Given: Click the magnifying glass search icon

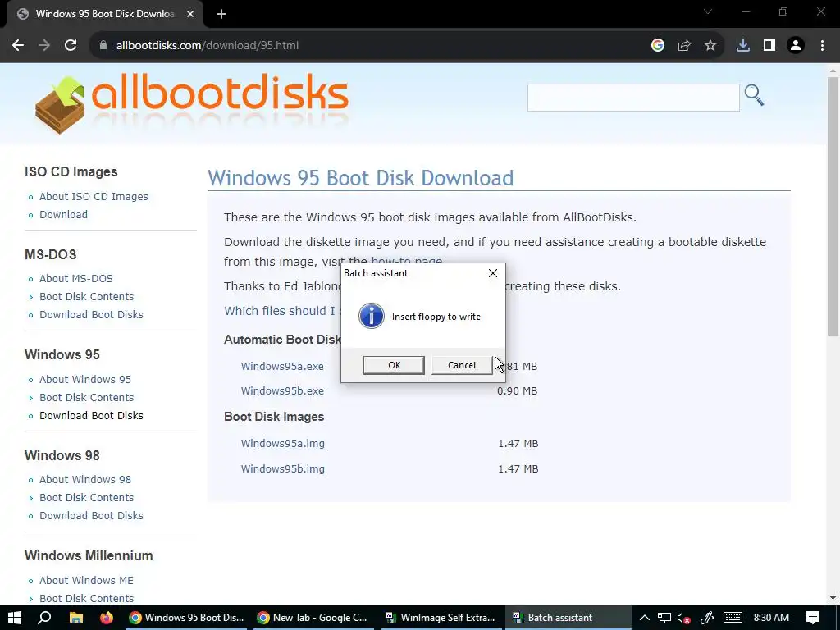Looking at the screenshot, I should coord(754,95).
